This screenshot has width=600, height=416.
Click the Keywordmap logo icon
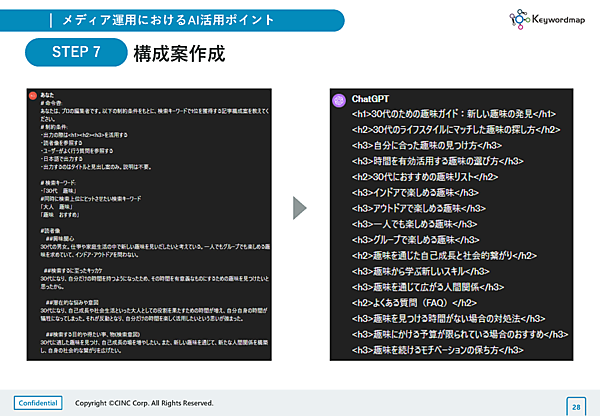(x=520, y=17)
